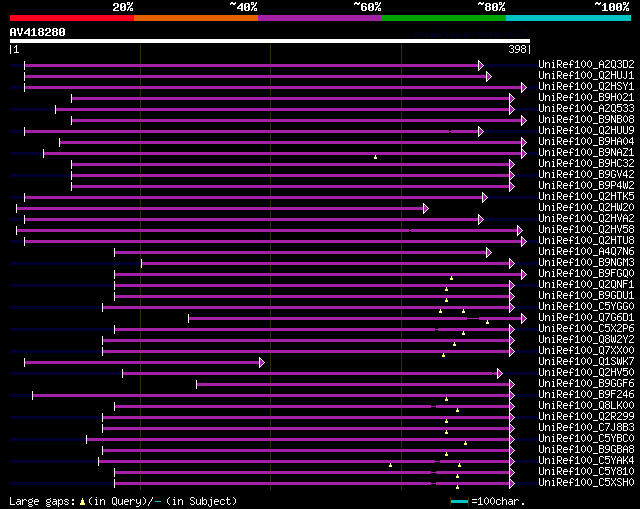Click the cyan ~100% identity segment
Screen dimensions: 640x509
(569, 18)
